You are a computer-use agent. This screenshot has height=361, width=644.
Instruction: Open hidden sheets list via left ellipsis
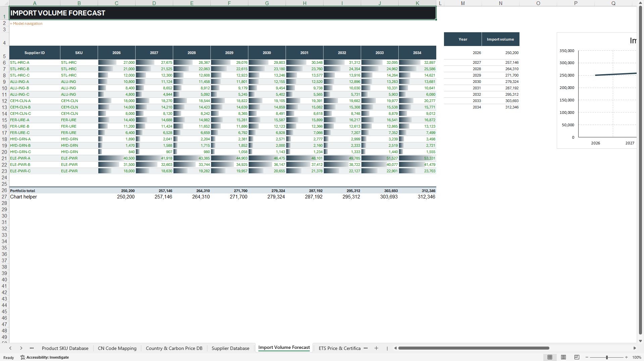(x=32, y=348)
